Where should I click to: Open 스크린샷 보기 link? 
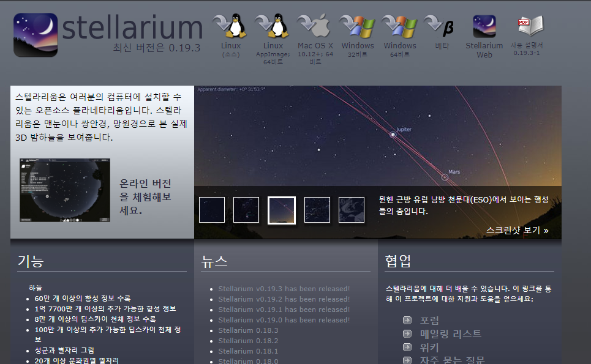tap(518, 230)
